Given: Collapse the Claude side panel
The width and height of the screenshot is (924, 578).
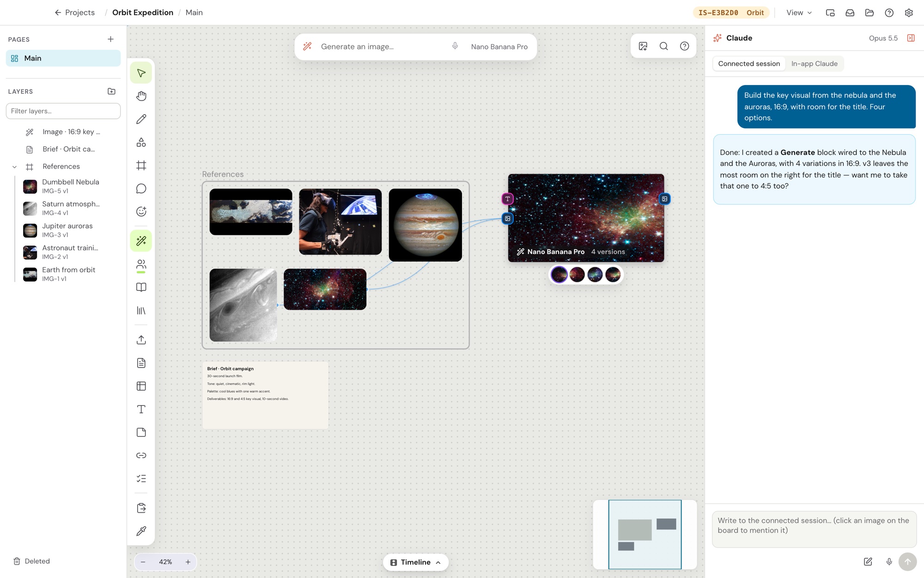Looking at the screenshot, I should (911, 38).
